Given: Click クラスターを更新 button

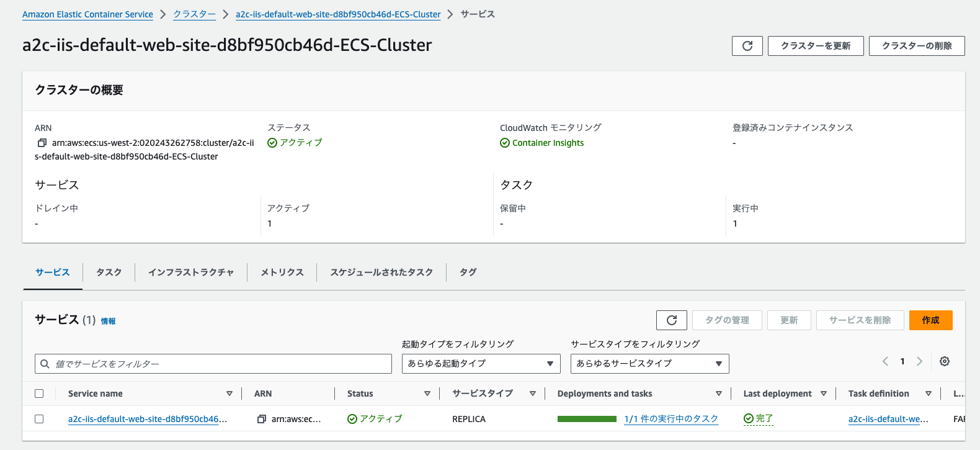Looking at the screenshot, I should 816,46.
